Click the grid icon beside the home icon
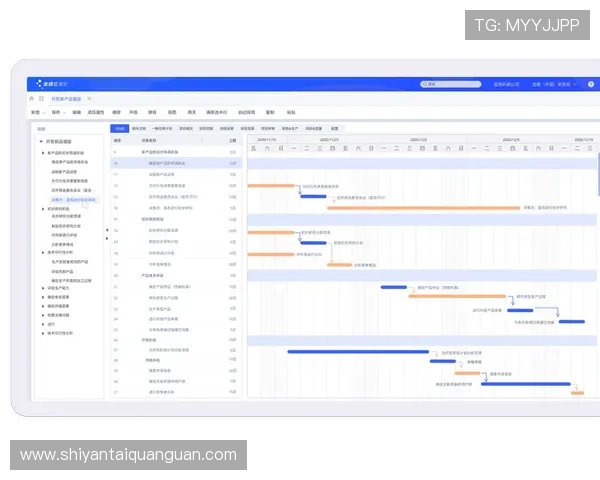 pyautogui.click(x=41, y=99)
